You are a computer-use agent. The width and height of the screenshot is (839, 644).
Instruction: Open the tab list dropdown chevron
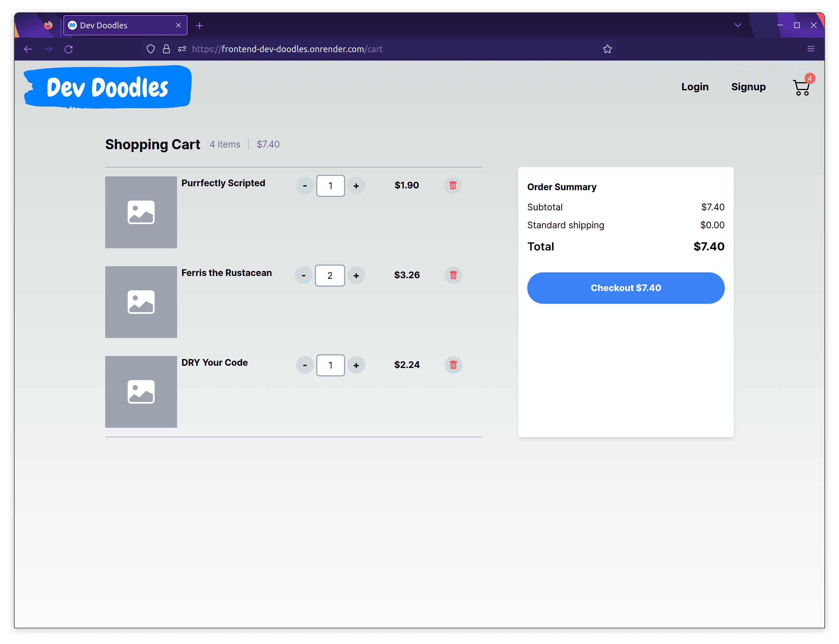click(x=737, y=25)
